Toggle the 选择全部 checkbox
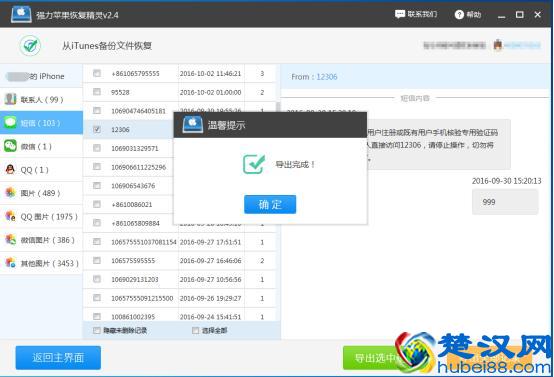Image resolution: width=554 pixels, height=377 pixels. (x=195, y=330)
